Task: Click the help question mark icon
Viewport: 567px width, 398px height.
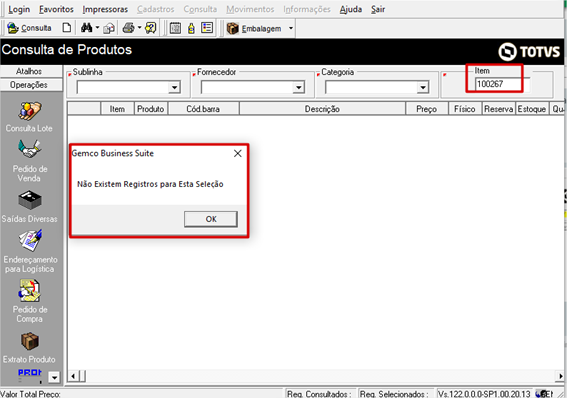Action: (x=150, y=28)
